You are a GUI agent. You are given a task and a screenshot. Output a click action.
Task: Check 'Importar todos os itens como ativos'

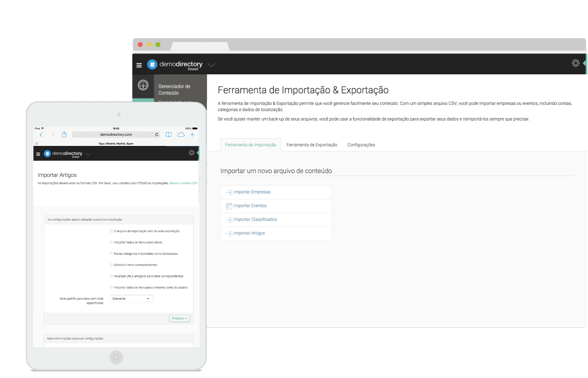(x=111, y=242)
